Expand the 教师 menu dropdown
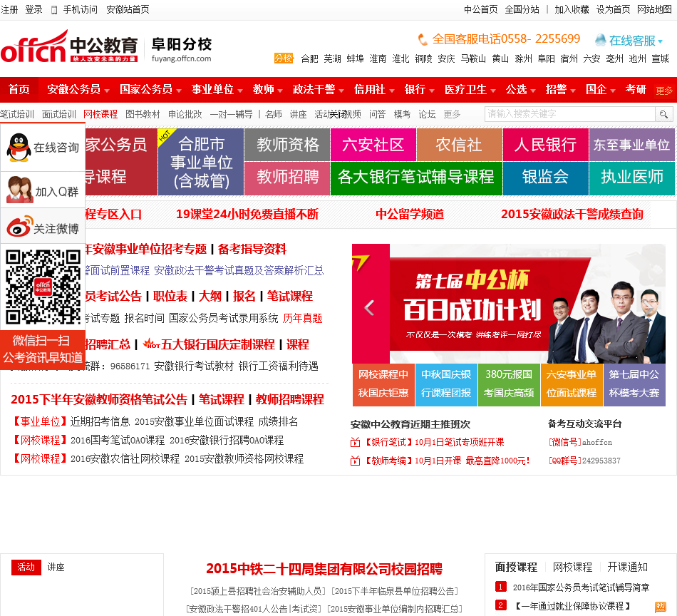This screenshot has width=677, height=616. pos(280,91)
